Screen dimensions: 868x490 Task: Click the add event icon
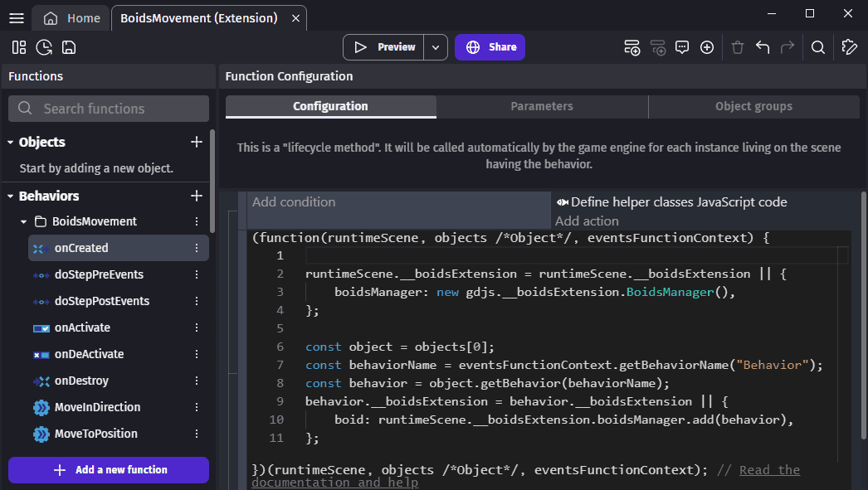coord(632,47)
